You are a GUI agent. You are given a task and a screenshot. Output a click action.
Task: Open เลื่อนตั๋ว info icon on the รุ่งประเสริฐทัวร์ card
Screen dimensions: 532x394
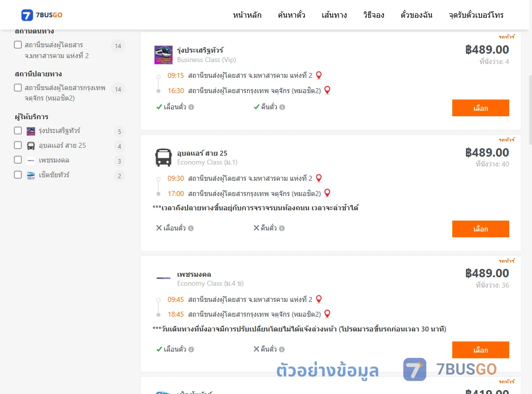tap(191, 107)
